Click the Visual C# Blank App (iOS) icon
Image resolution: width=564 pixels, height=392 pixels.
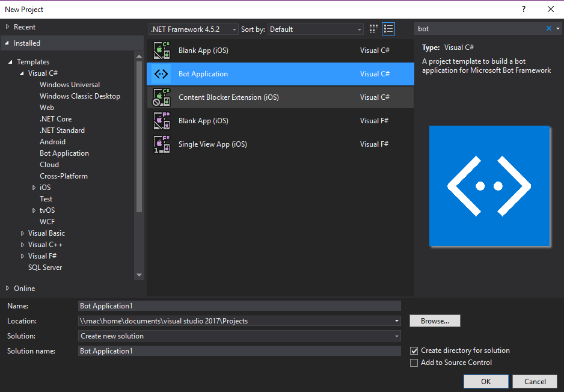(x=161, y=51)
